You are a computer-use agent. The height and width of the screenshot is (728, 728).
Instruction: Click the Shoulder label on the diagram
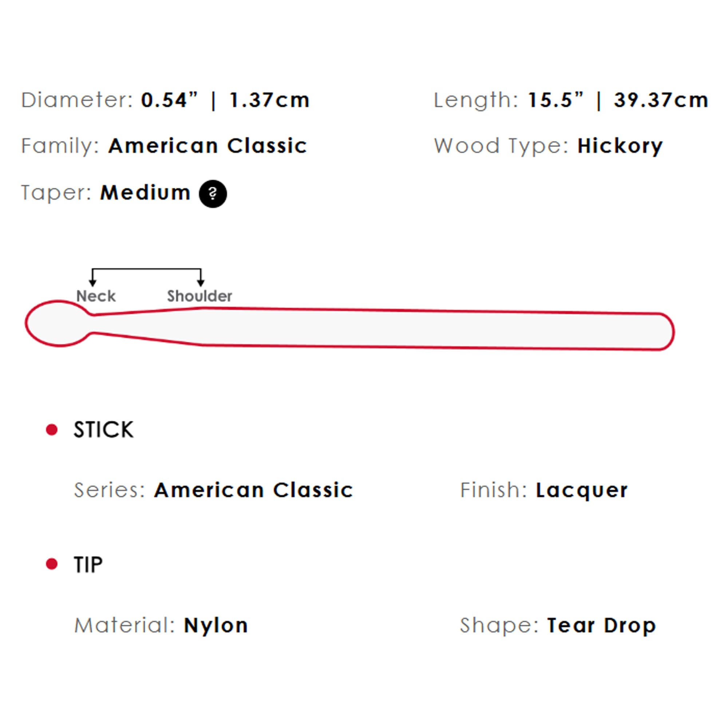point(200,296)
